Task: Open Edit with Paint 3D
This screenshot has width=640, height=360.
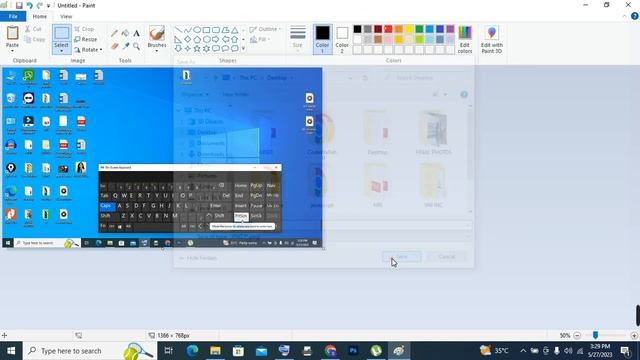Action: coord(491,40)
